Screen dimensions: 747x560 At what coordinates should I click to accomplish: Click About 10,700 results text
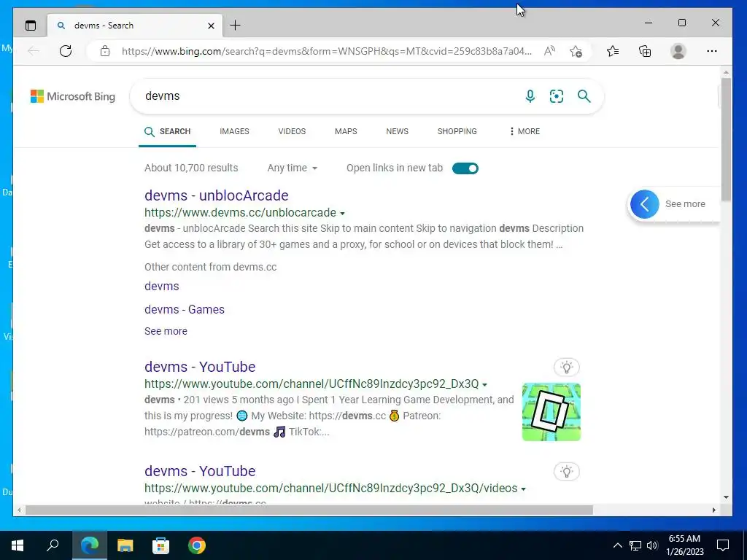(x=191, y=168)
